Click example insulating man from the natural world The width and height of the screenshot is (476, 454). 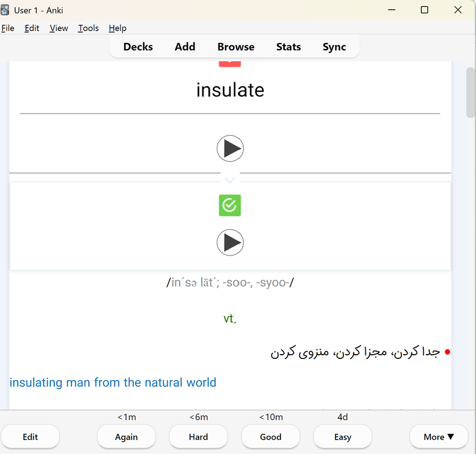click(x=113, y=383)
